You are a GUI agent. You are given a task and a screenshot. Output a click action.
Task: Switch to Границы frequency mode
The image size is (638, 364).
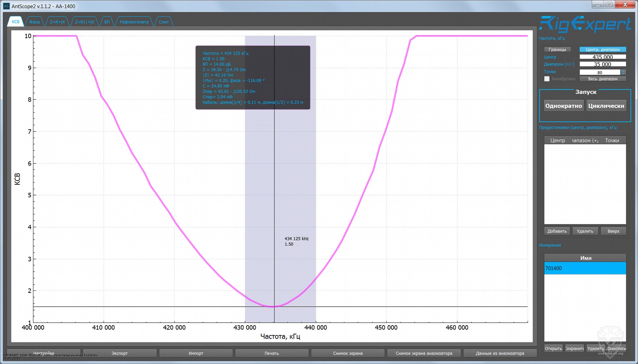[557, 50]
